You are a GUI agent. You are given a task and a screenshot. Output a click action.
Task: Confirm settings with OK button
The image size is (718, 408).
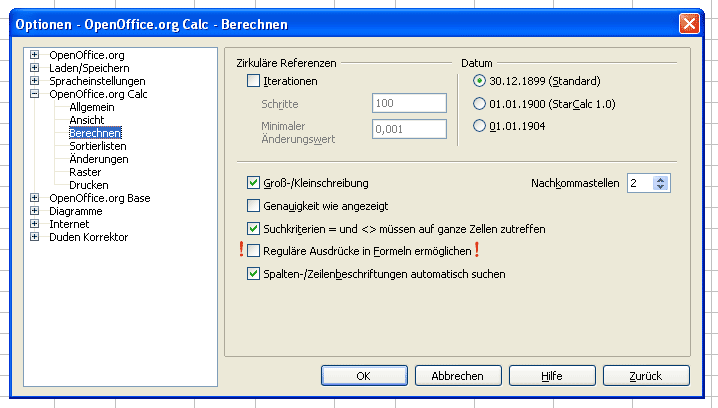(364, 376)
